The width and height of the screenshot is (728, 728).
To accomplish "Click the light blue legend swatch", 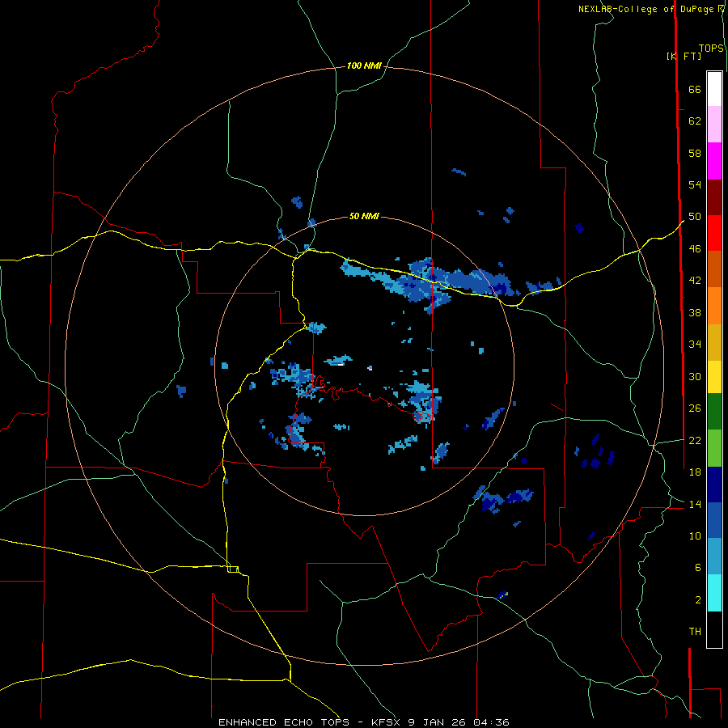I will click(714, 557).
